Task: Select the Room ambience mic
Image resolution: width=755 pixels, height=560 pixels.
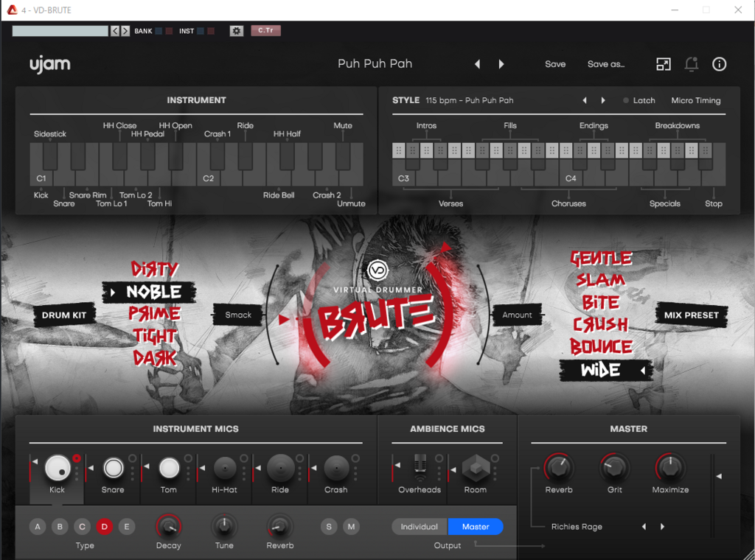Action: point(476,468)
